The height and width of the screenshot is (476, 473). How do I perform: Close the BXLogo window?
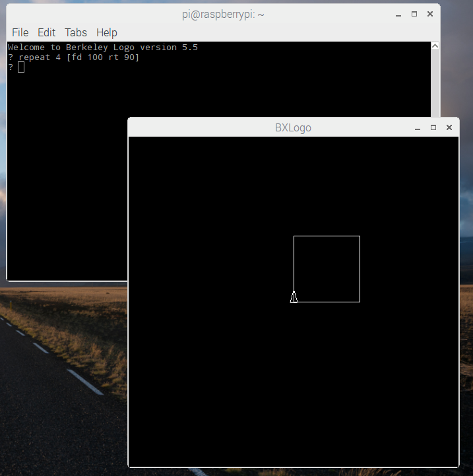[449, 127]
